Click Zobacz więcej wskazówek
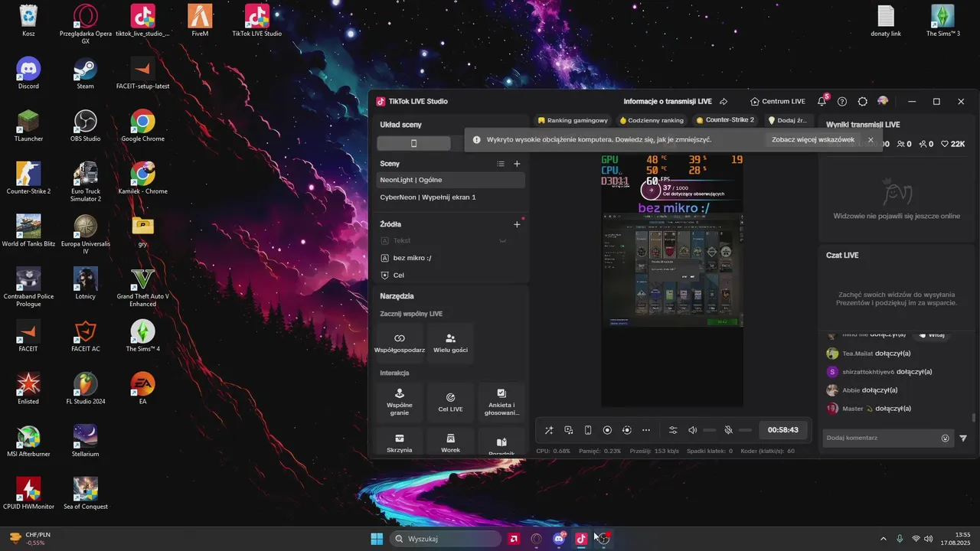This screenshot has height=551, width=980. (813, 140)
